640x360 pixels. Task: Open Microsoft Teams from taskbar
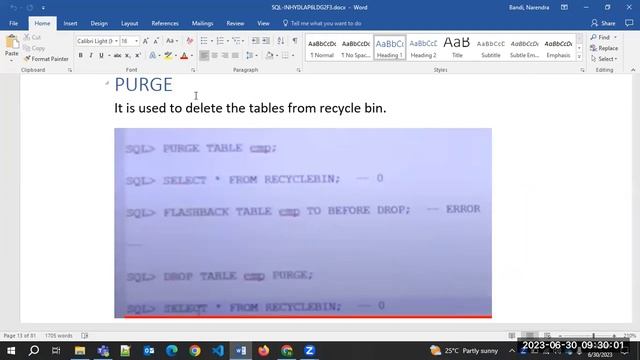point(103,351)
